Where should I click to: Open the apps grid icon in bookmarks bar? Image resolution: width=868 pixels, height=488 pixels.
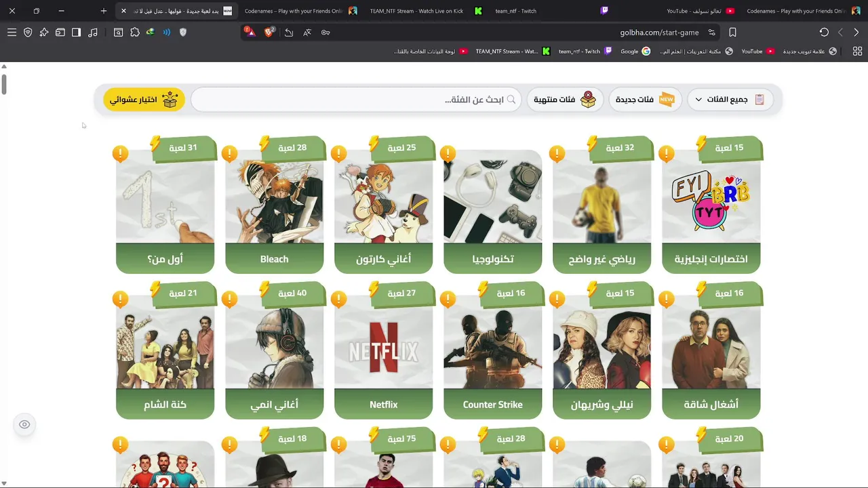pos(857,52)
